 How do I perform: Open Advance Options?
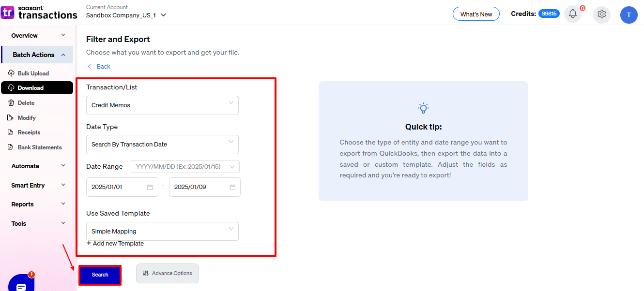[x=168, y=274]
